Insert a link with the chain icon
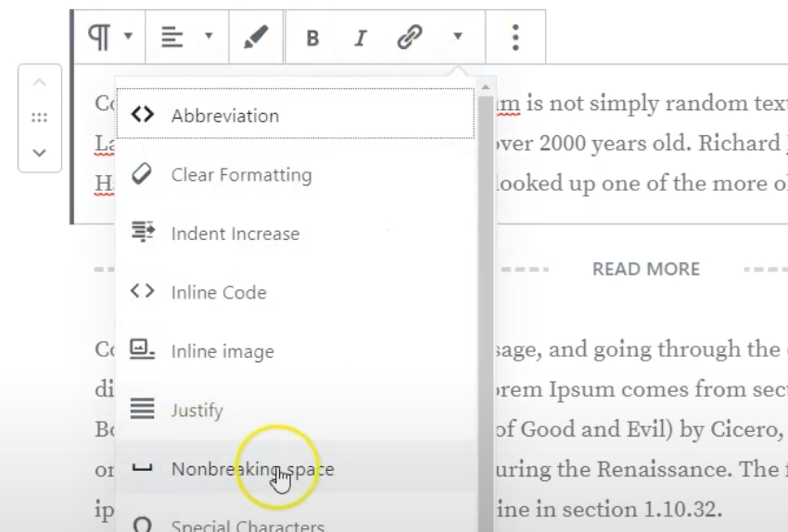The height and width of the screenshot is (532, 788). [409, 37]
